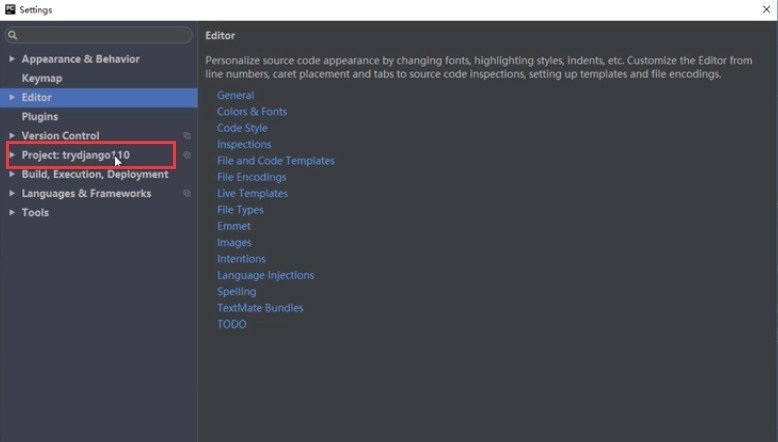This screenshot has height=442, width=778.
Task: Click the project-scope icon beside Version Control
Action: point(187,136)
